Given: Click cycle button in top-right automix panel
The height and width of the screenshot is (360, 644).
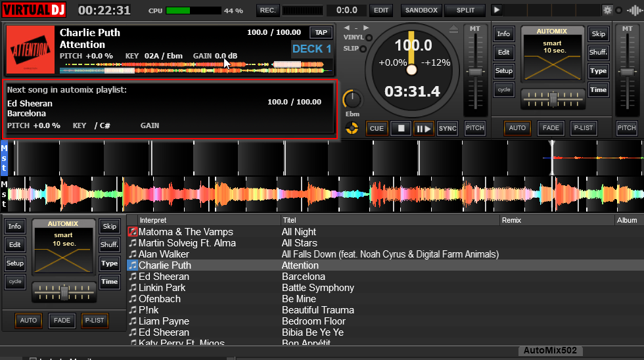Looking at the screenshot, I should click(x=503, y=89).
